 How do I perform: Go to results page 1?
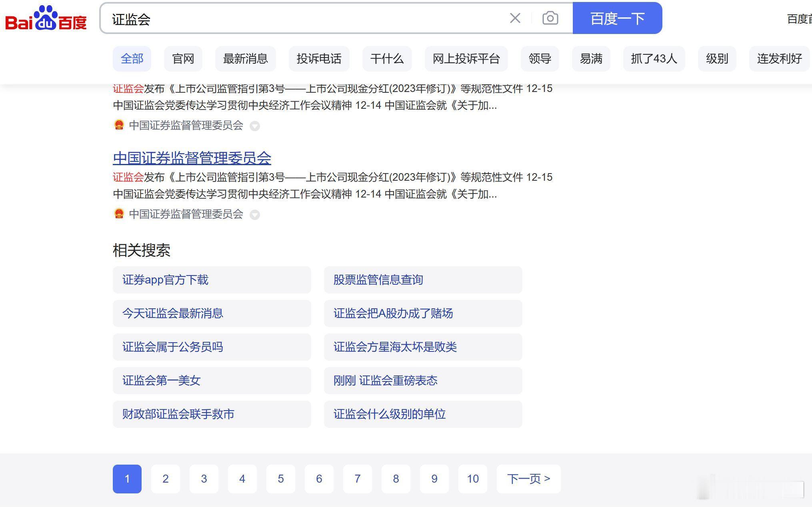click(x=127, y=479)
